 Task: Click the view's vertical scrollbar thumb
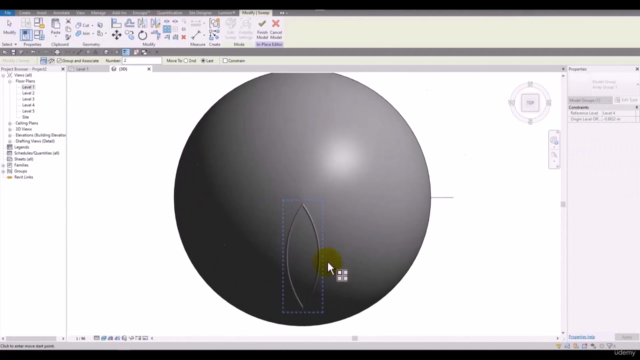tap(563, 204)
